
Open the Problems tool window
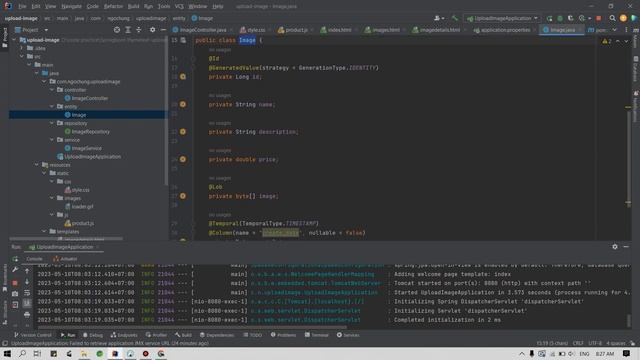(x=283, y=335)
